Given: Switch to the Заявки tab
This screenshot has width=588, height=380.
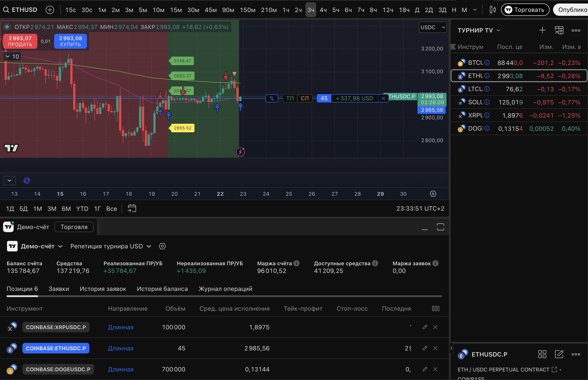Looking at the screenshot, I should pos(59,289).
